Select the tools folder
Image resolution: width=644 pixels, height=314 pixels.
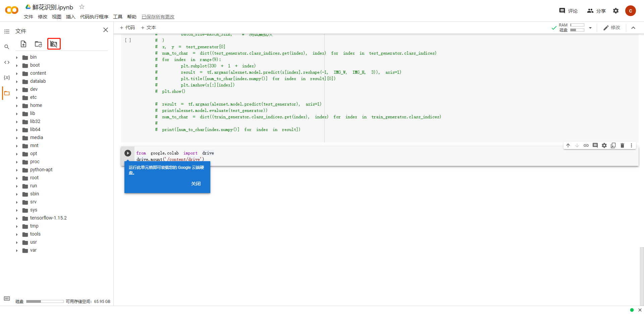click(35, 234)
